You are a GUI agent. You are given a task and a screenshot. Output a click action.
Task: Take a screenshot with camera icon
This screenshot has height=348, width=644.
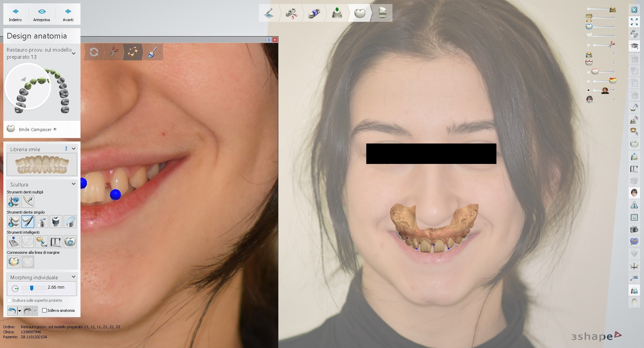click(x=634, y=229)
